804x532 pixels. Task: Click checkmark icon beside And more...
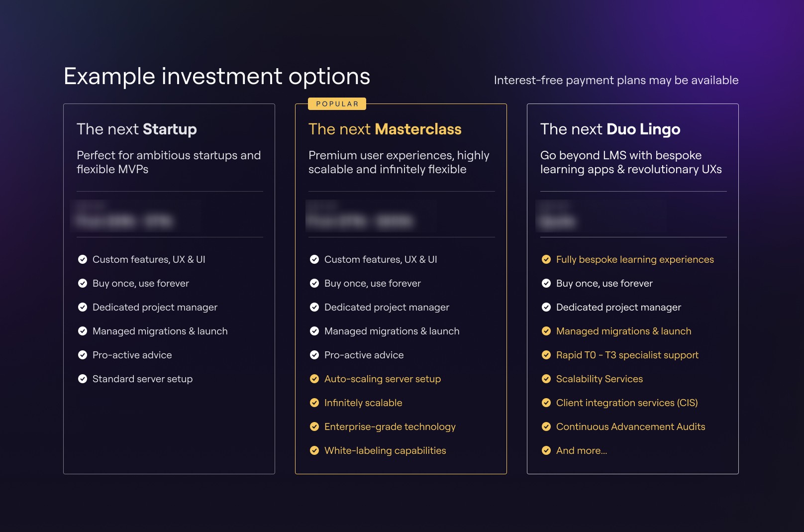[546, 450]
